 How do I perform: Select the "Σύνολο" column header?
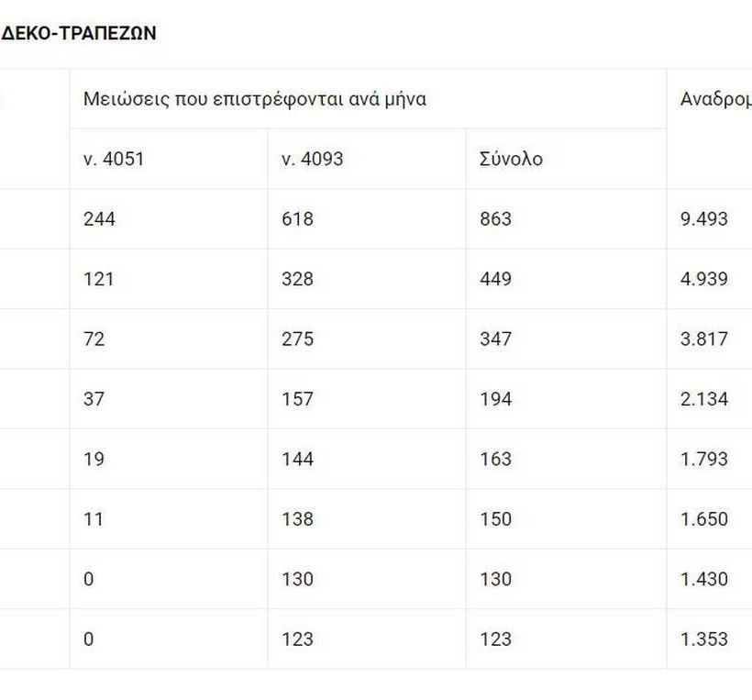pos(511,159)
